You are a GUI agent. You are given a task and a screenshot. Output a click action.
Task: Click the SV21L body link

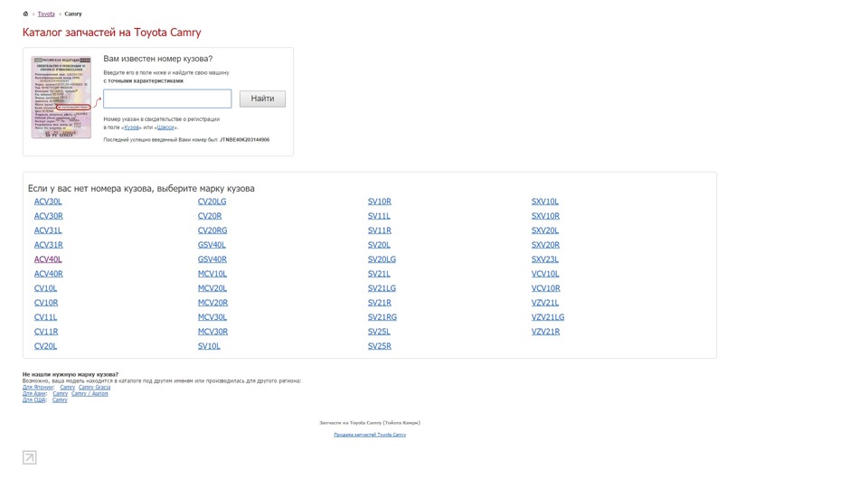point(379,273)
